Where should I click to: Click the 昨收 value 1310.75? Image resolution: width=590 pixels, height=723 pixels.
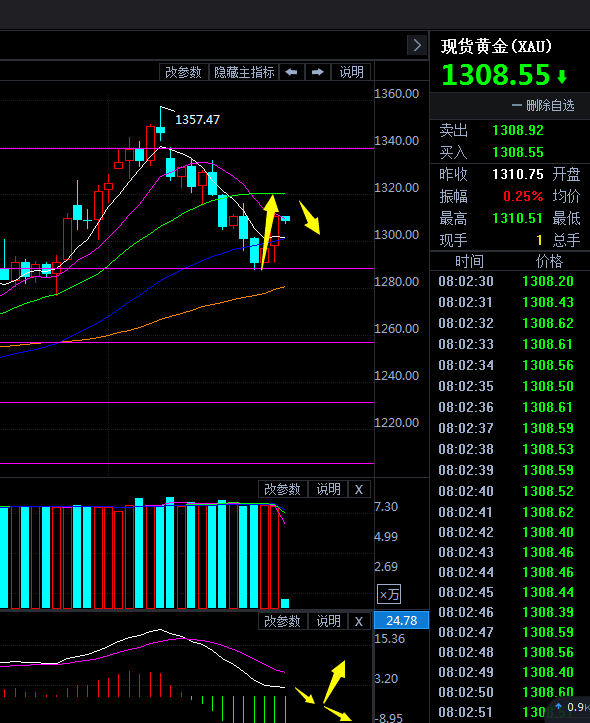click(x=518, y=174)
